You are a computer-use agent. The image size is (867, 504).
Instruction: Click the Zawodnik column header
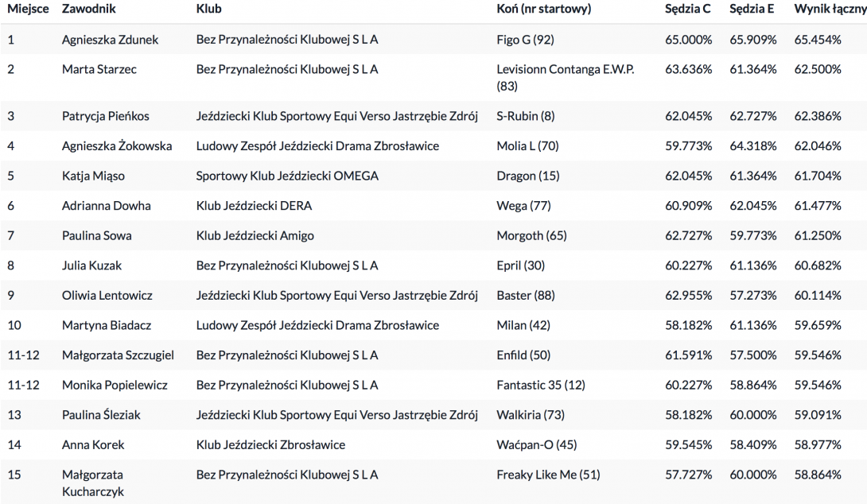click(89, 10)
